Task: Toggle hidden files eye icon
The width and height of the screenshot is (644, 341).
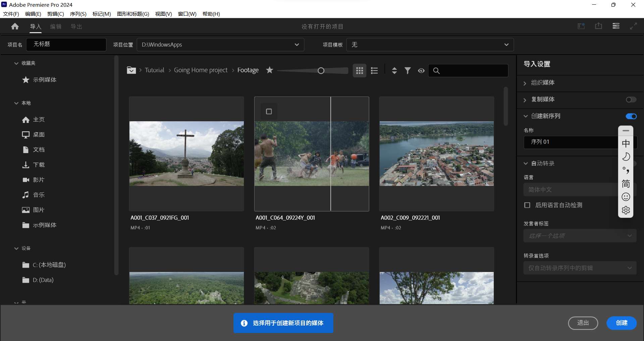Action: point(421,71)
